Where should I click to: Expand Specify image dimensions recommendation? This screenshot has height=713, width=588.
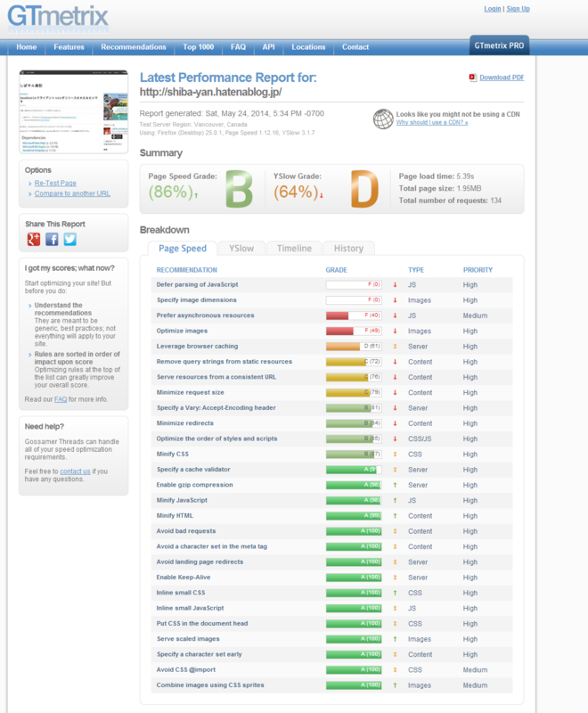pos(196,300)
